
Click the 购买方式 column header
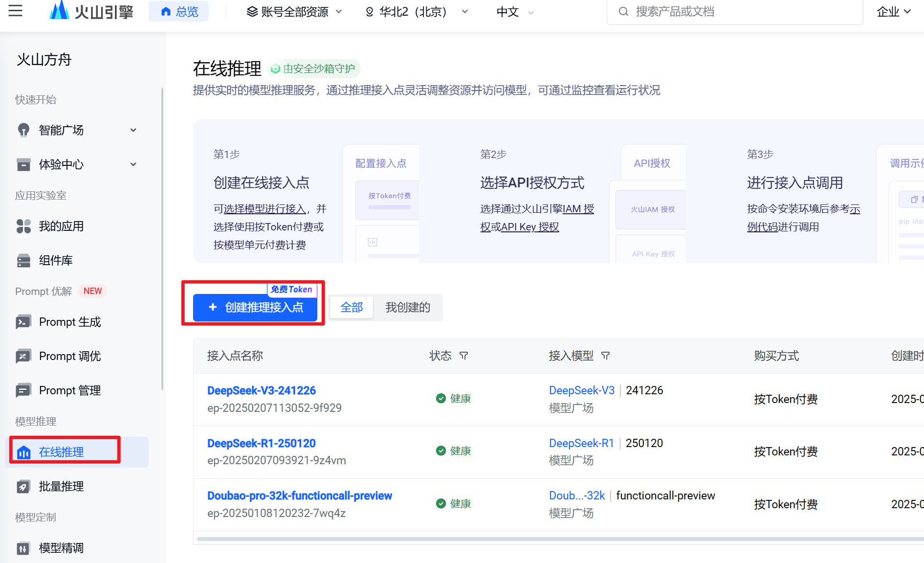pos(776,356)
